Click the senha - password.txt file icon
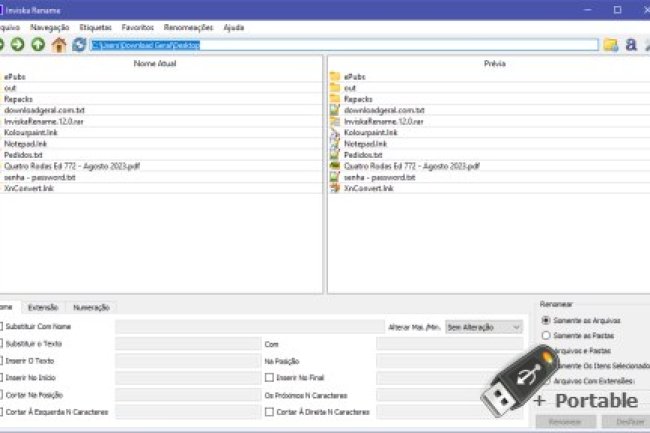650x433 pixels. [335, 177]
